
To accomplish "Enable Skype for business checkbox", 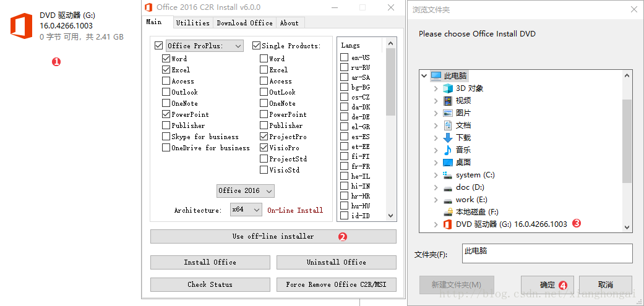I will 166,136.
